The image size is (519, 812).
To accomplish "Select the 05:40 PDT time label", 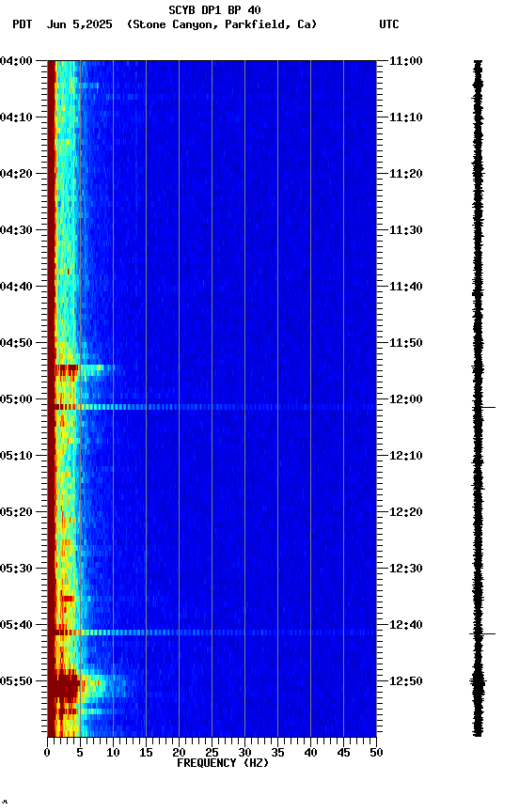I will click(x=16, y=625).
